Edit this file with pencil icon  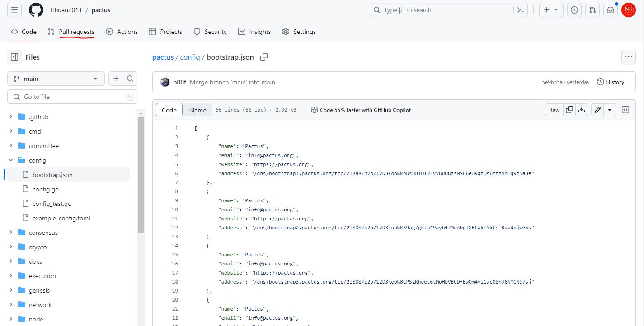coord(598,110)
